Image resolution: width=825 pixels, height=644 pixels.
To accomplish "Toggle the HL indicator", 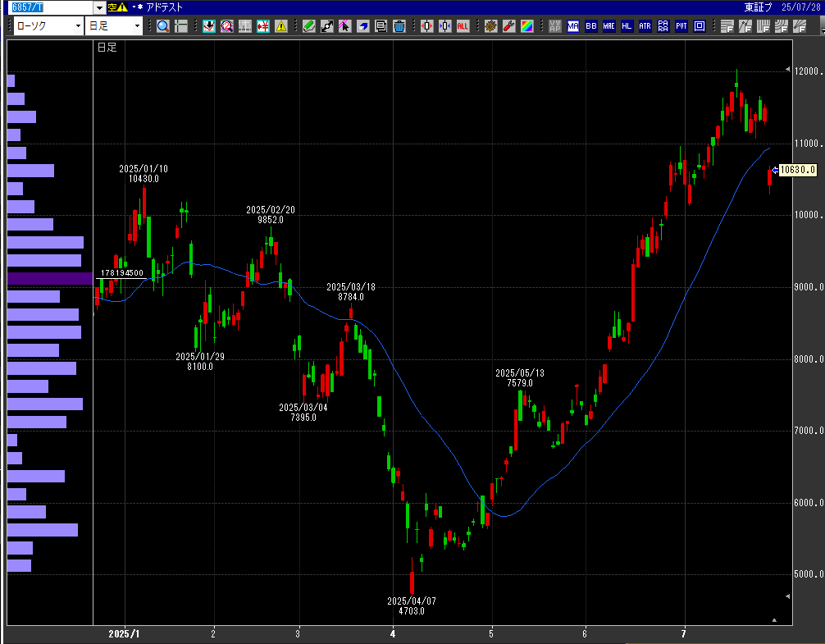I will (x=627, y=25).
